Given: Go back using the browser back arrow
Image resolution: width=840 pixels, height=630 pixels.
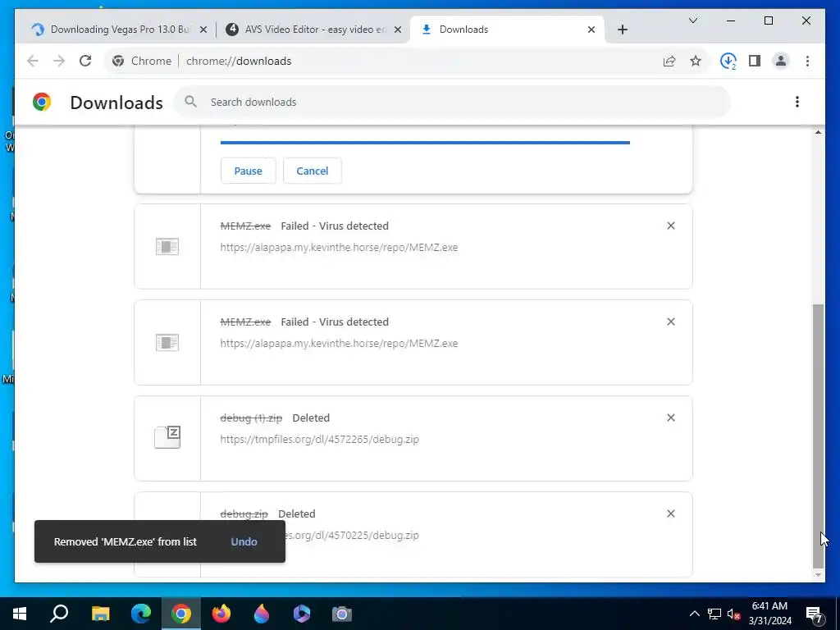Looking at the screenshot, I should click(x=33, y=61).
